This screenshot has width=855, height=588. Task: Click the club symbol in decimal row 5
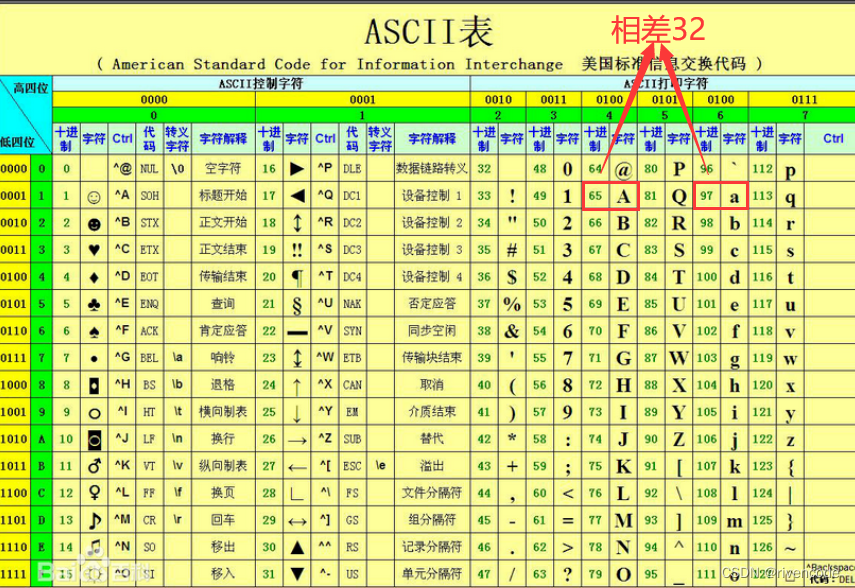pyautogui.click(x=94, y=304)
